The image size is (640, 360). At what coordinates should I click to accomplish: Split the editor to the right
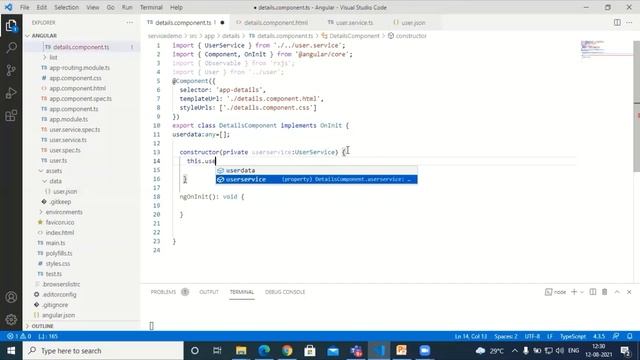point(617,22)
